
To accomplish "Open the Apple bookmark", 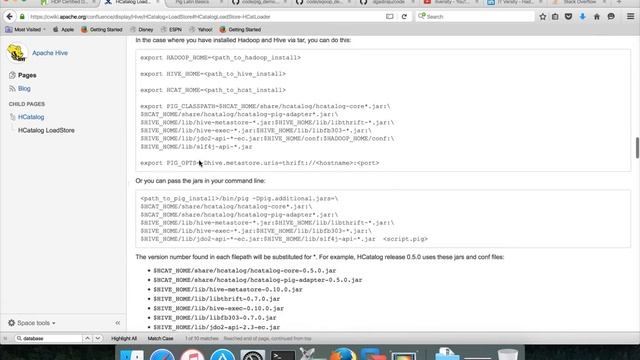I will point(64,29).
